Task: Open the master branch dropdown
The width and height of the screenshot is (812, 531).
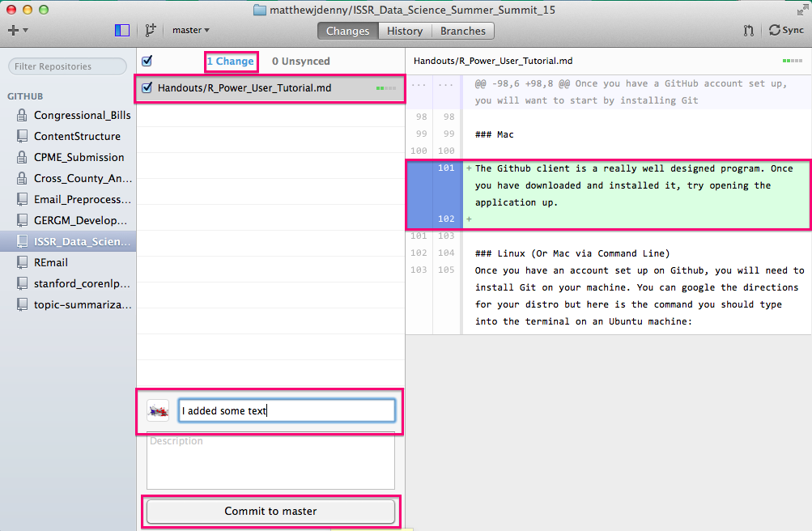Action: coord(190,30)
